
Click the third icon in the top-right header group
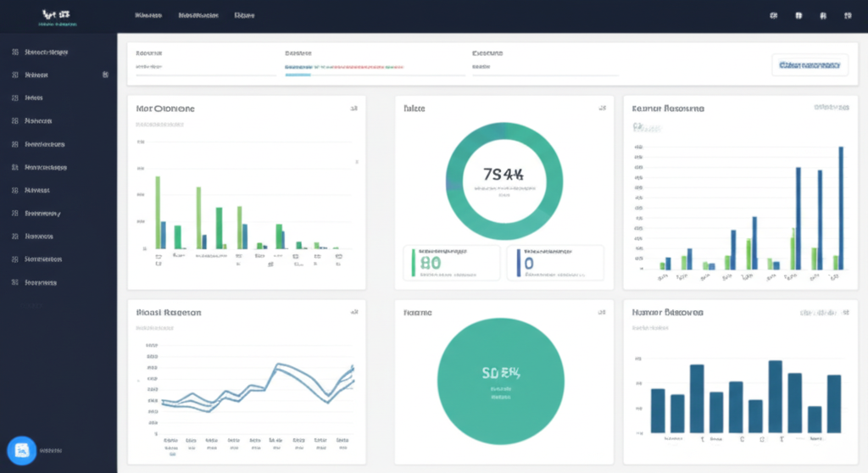coord(822,16)
